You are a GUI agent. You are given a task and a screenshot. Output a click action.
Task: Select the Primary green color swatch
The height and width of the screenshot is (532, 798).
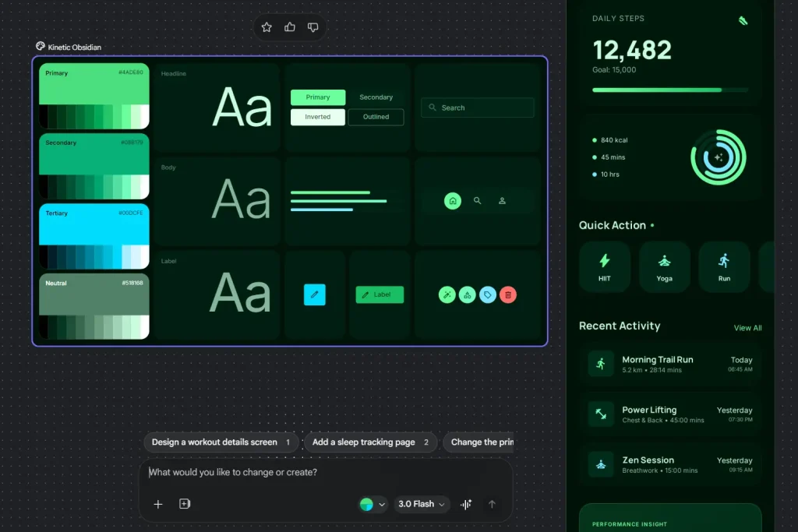point(94,93)
